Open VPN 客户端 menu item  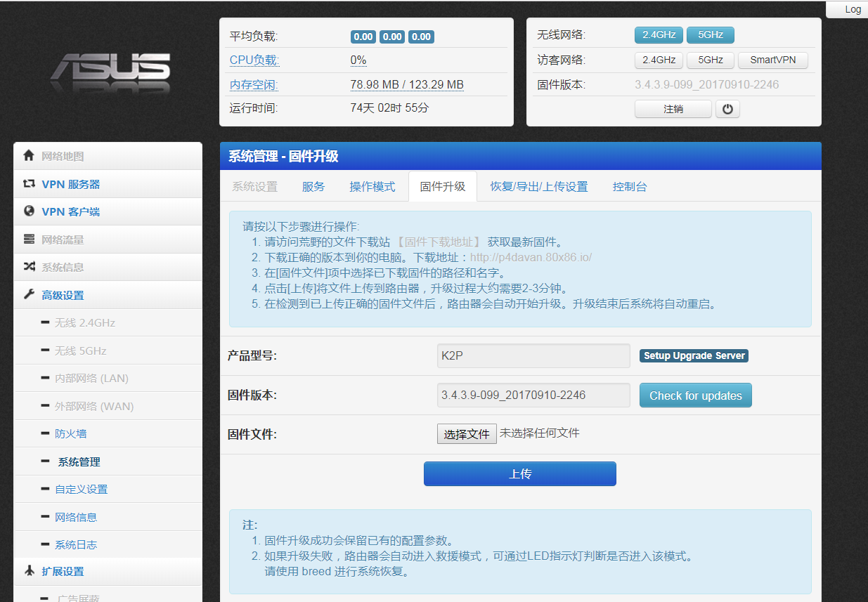(x=108, y=211)
